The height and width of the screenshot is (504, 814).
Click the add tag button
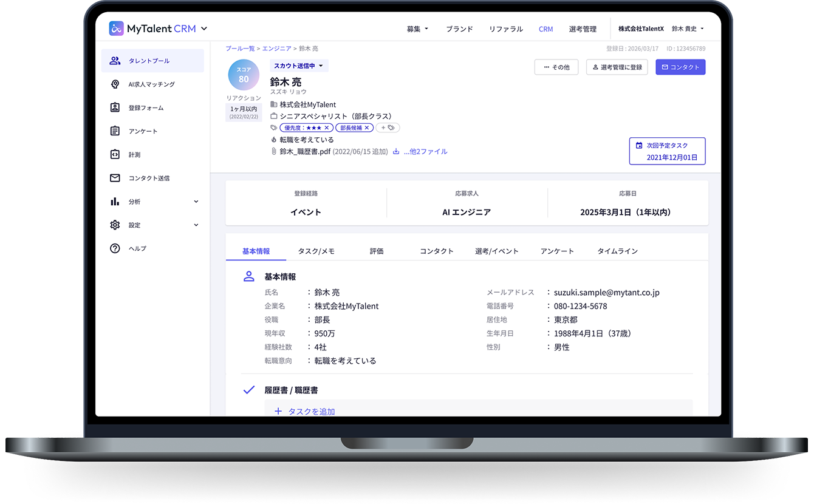(388, 128)
